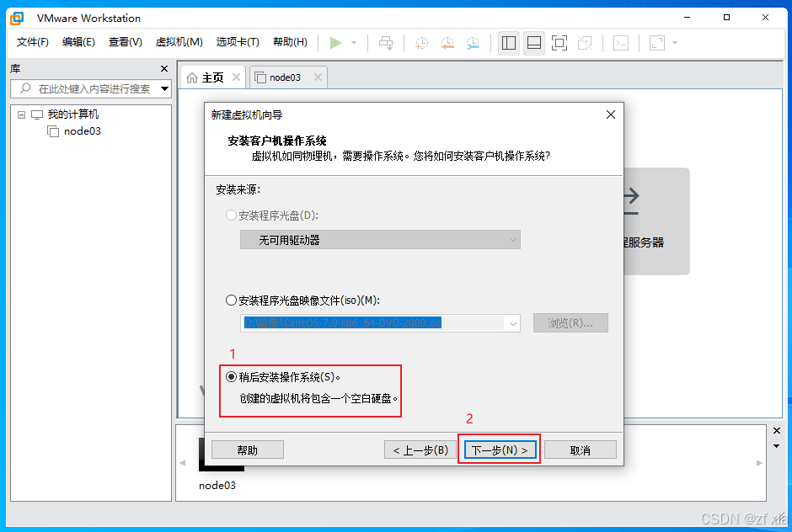Open the thumbnail bar options arrow

[777, 446]
